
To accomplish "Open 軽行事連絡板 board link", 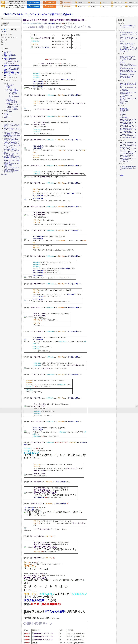I will [10, 85].
